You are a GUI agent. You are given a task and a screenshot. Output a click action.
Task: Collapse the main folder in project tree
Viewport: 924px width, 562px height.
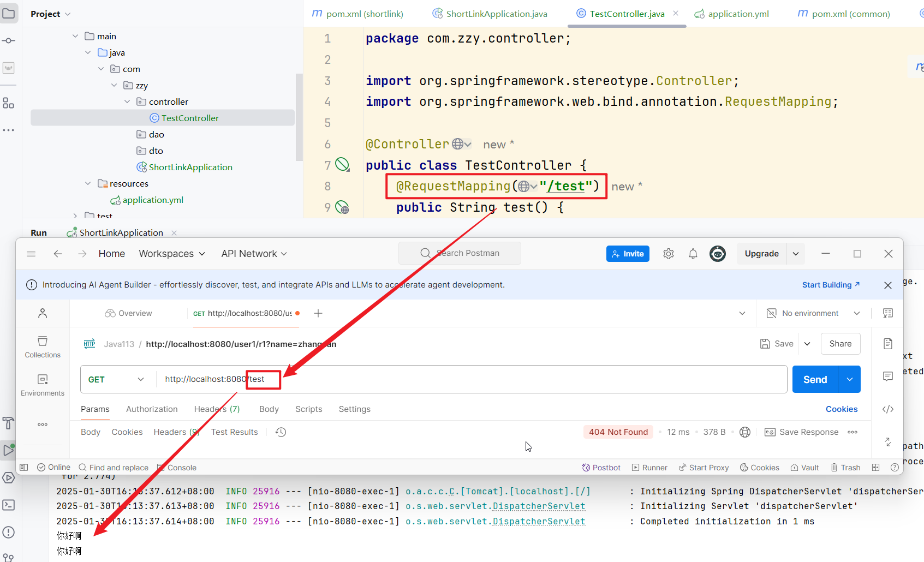[x=75, y=36]
